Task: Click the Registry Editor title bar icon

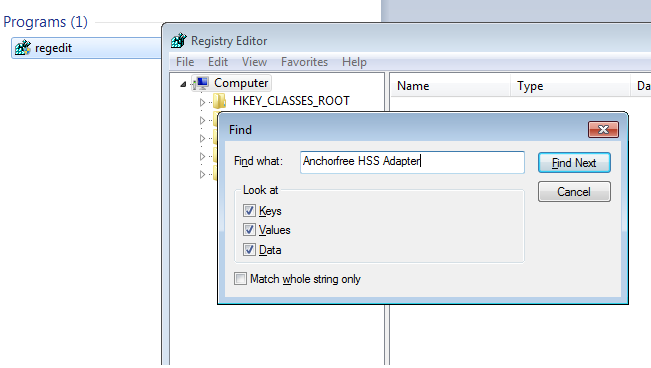Action: click(x=179, y=41)
